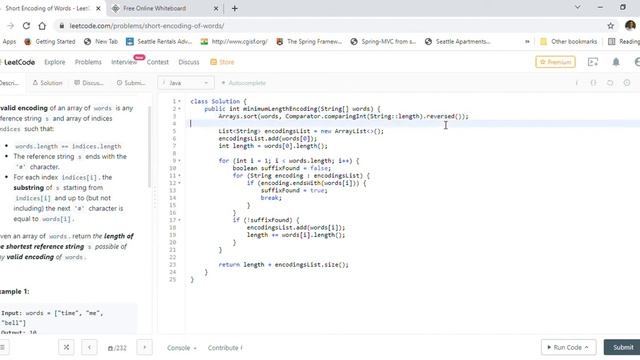640x360 pixels.
Task: Switch to the Free Online Whiteboard tab
Action: (154, 8)
